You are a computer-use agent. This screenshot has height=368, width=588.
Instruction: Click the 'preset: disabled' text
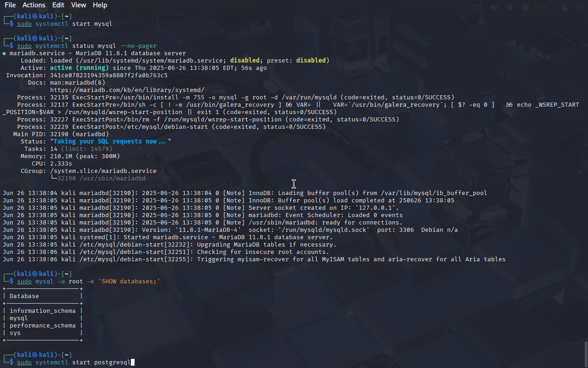point(296,60)
